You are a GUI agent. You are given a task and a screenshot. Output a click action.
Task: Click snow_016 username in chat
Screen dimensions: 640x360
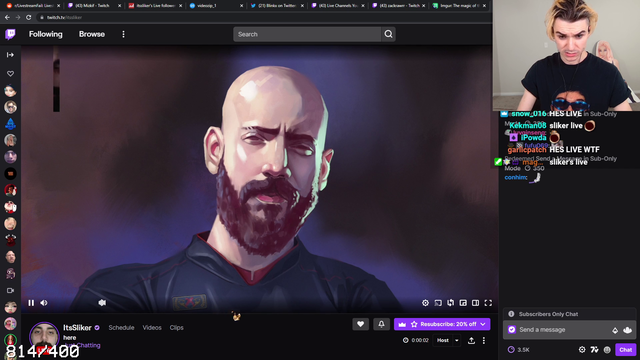(x=529, y=114)
